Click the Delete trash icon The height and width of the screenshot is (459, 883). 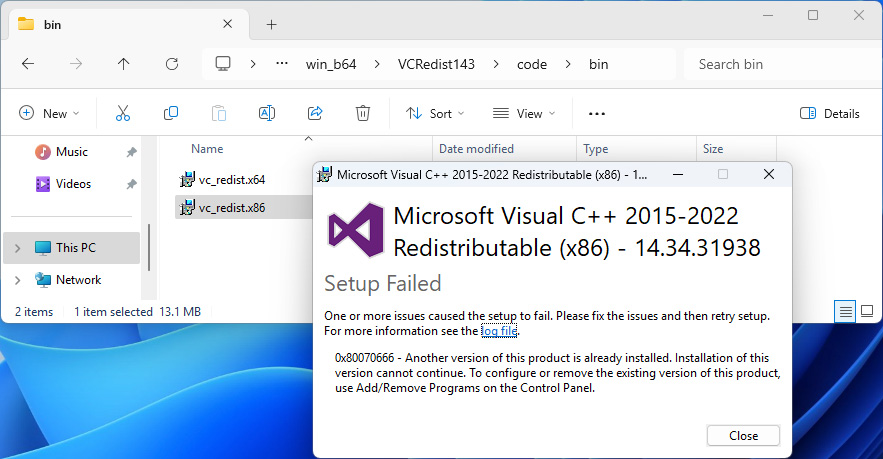click(x=363, y=113)
